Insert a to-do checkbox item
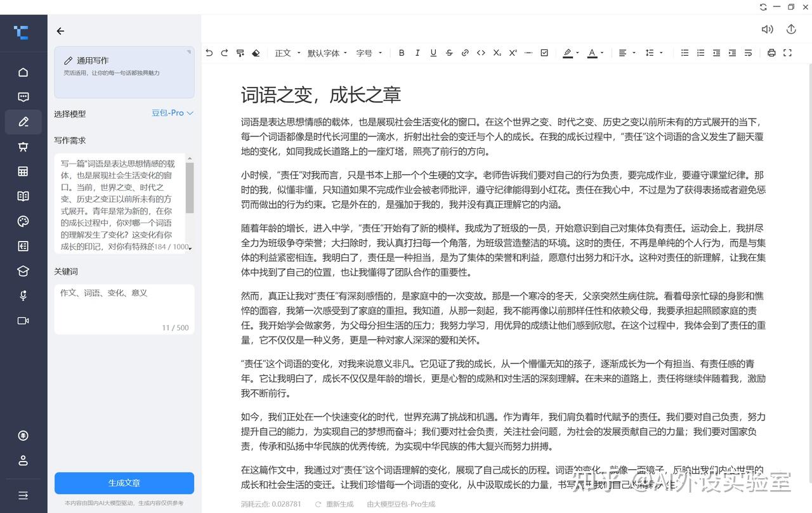The image size is (812, 513). (x=544, y=53)
